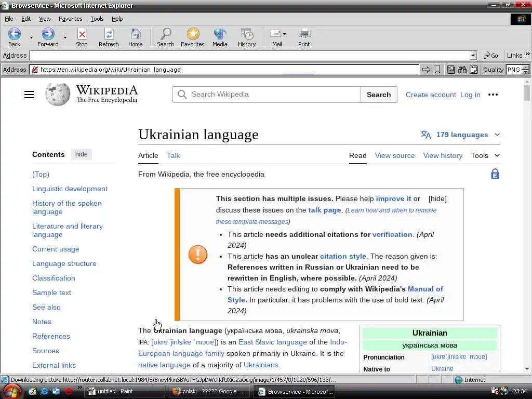Click the insecure padlock icon in Browservice address bar
Image resolution: width=532 pixels, height=399 pixels.
click(34, 70)
